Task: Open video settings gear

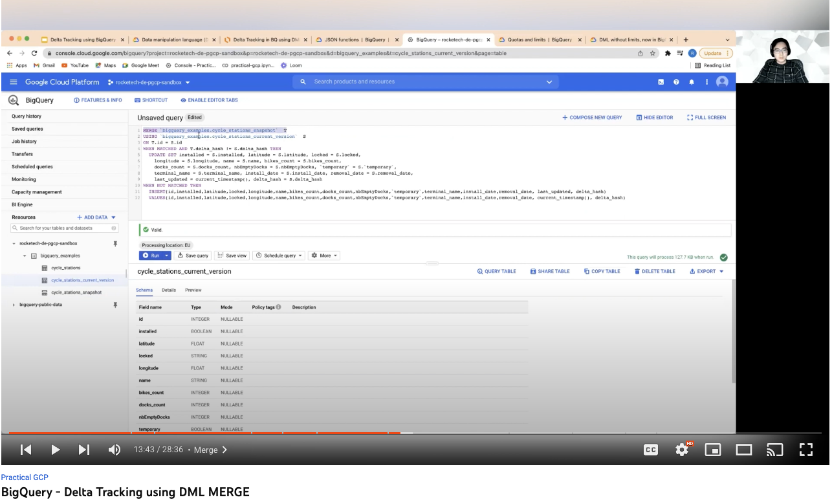Action: (x=682, y=450)
